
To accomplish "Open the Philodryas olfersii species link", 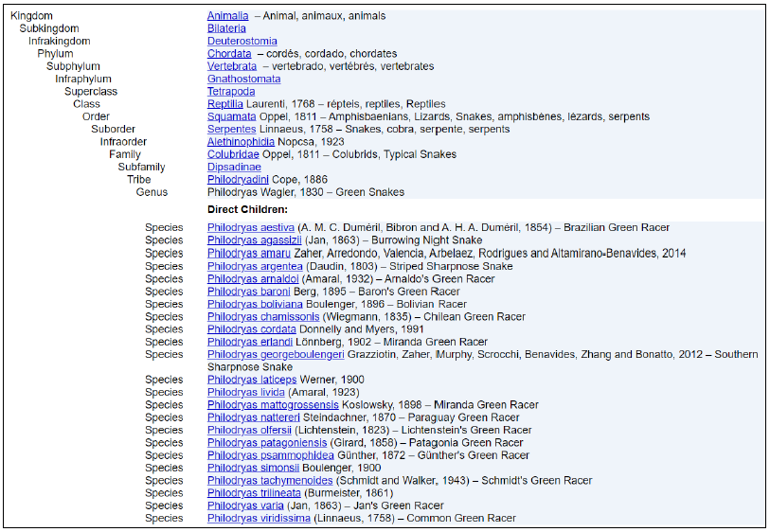I will 250,430.
